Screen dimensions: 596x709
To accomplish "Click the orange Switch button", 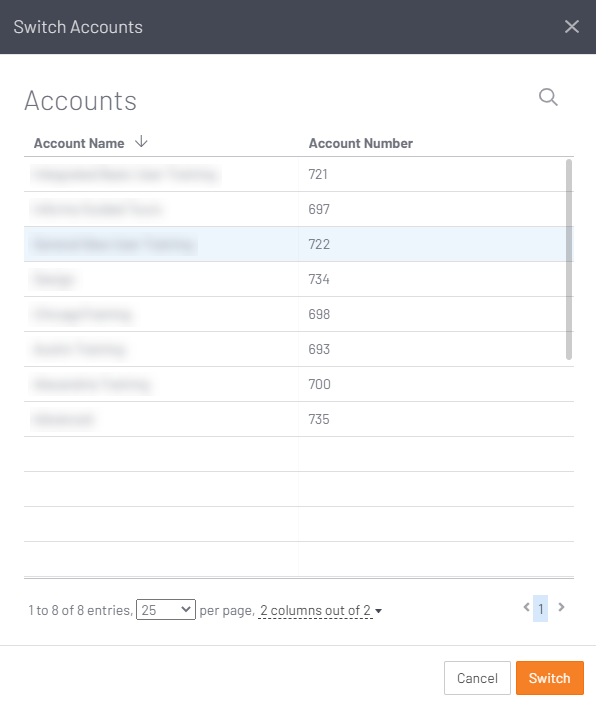I will coord(549,678).
